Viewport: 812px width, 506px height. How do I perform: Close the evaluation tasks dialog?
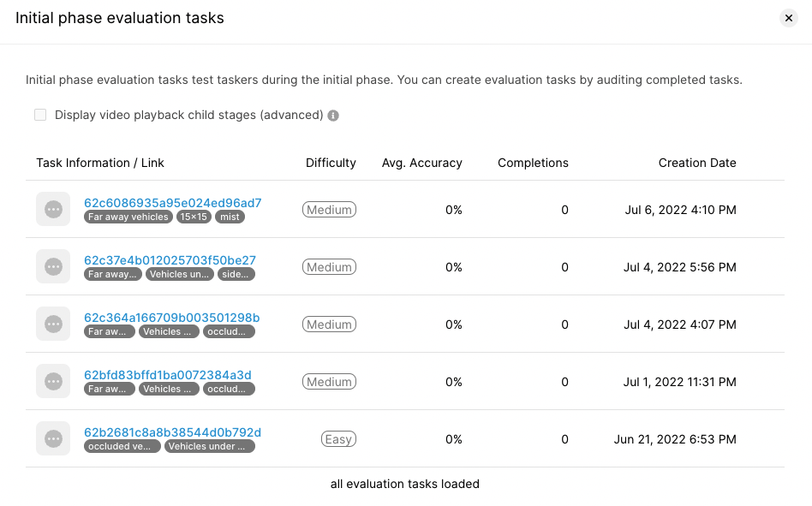click(x=789, y=18)
